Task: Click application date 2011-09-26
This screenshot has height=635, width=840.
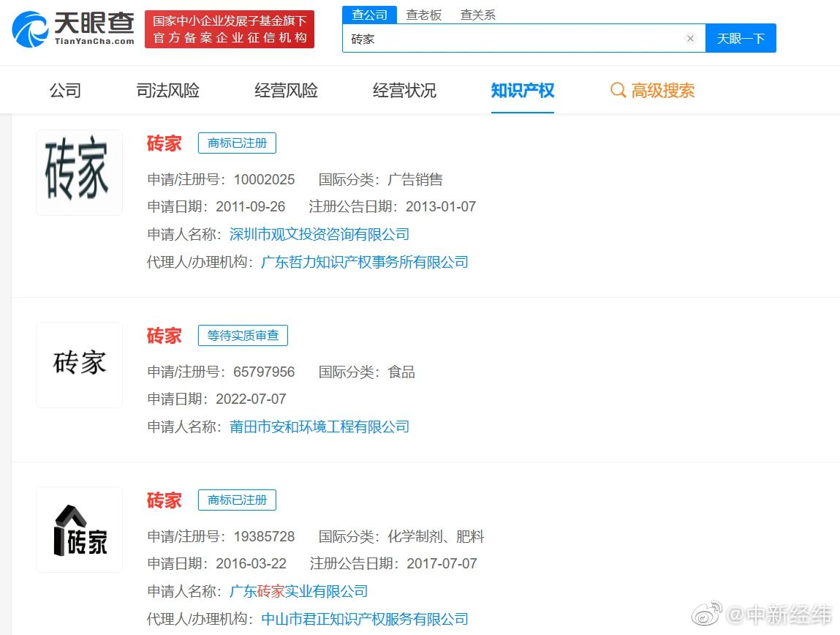Action: click(x=251, y=207)
